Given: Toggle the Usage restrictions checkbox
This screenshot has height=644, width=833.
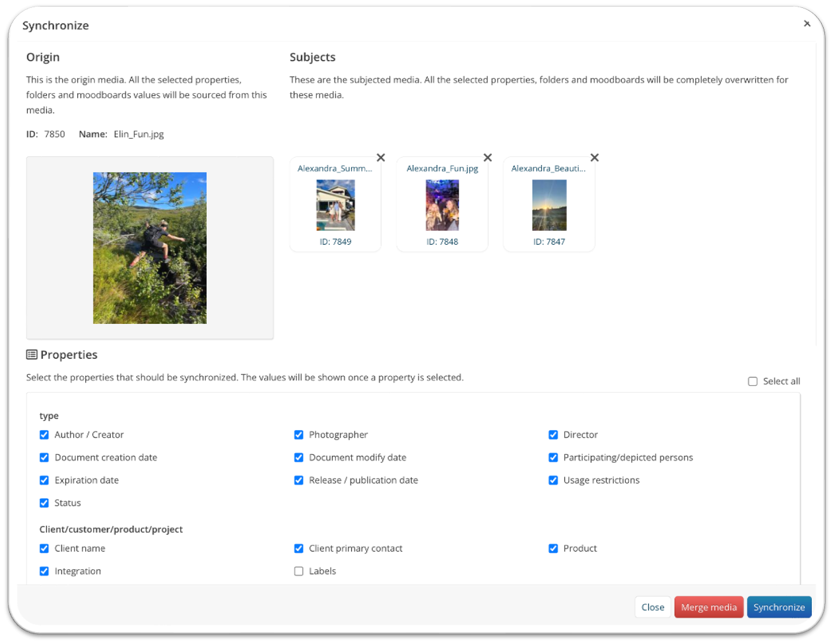Looking at the screenshot, I should (553, 480).
